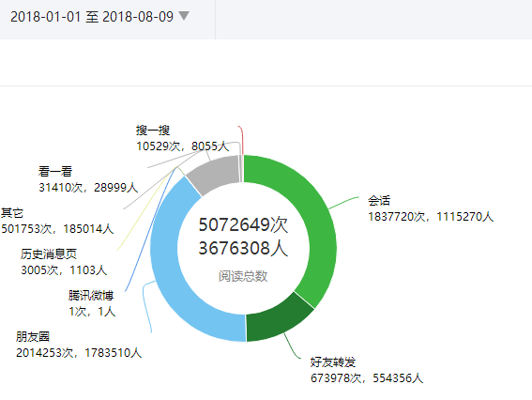Click the date range 2018-01-01 至 2018-08-09
This screenshot has width=532, height=400.
[x=92, y=17]
